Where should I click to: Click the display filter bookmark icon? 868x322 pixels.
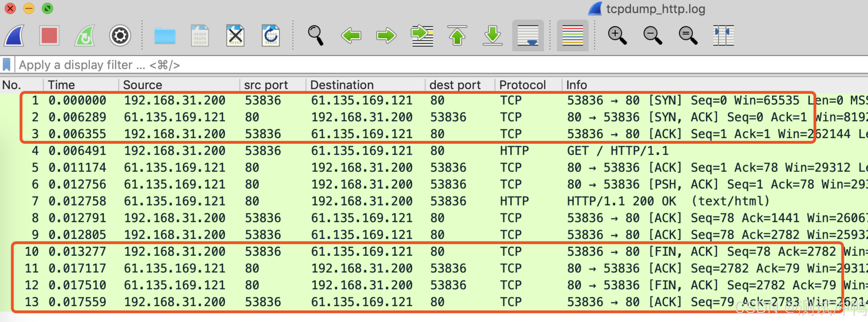click(x=7, y=64)
